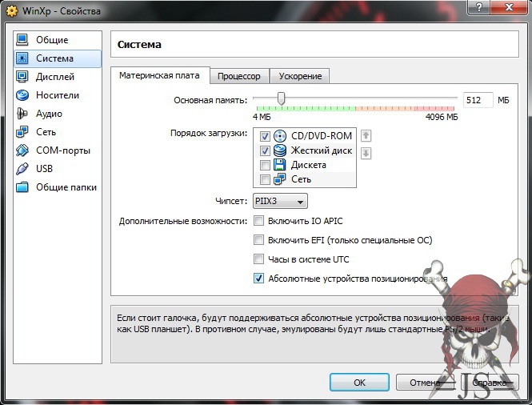Image resolution: width=532 pixels, height=405 pixels.
Task: Enable Дискета checkbox in boot order
Action: [265, 166]
